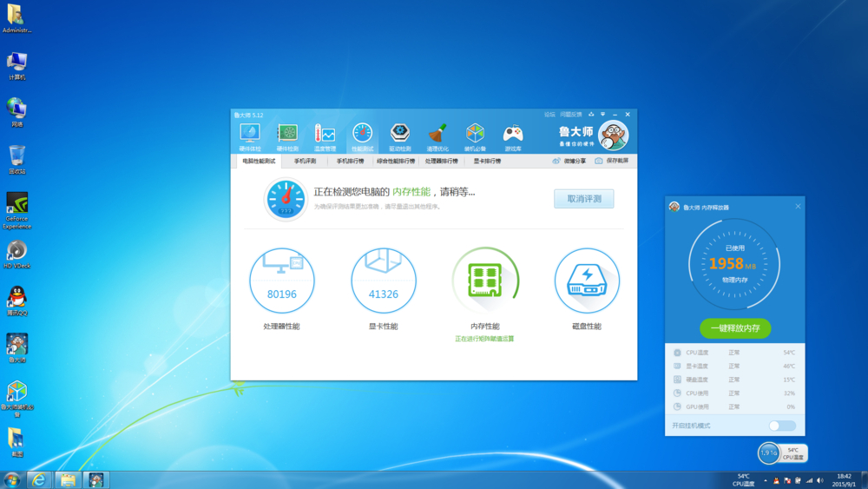Switch to the 电脑性能测试 tab
Image resolution: width=868 pixels, height=489 pixels.
click(x=259, y=162)
